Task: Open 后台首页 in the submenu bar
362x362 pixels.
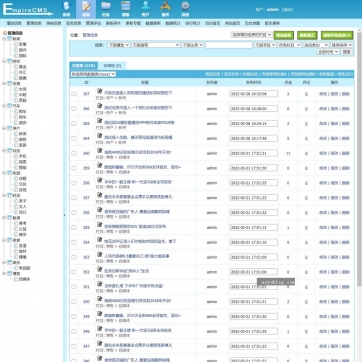Action: coord(212,23)
